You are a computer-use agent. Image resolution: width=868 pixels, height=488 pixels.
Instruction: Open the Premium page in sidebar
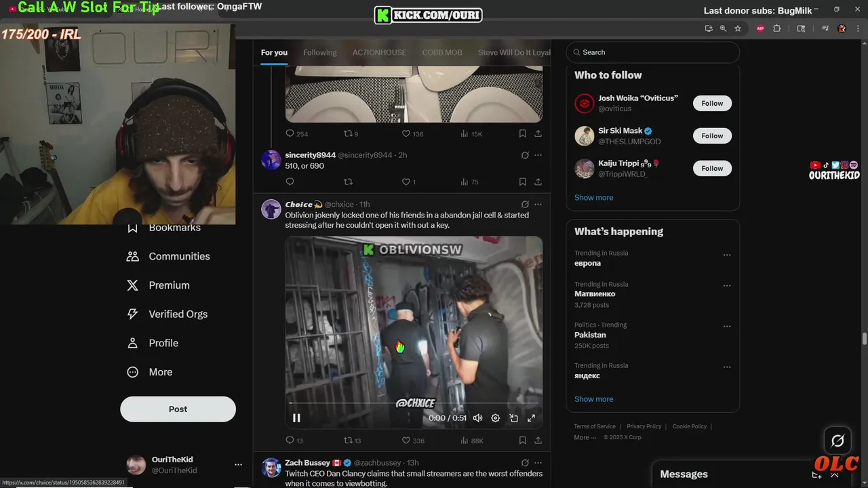point(158,285)
